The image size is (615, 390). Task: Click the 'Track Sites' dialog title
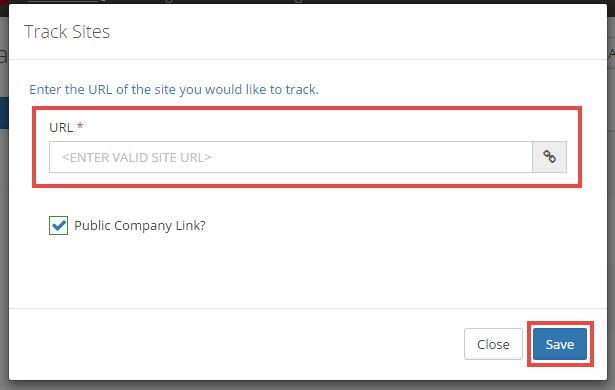click(x=67, y=32)
